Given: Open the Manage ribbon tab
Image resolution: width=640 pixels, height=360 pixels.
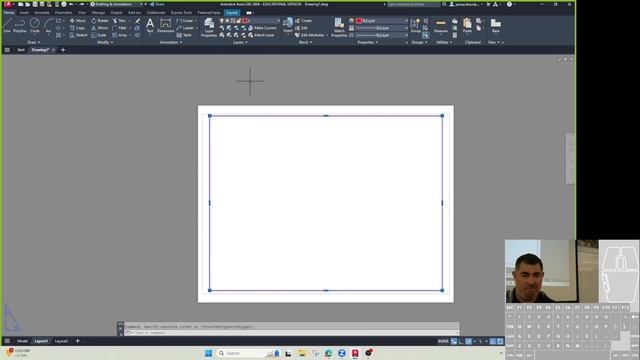Looking at the screenshot, I should (98, 13).
